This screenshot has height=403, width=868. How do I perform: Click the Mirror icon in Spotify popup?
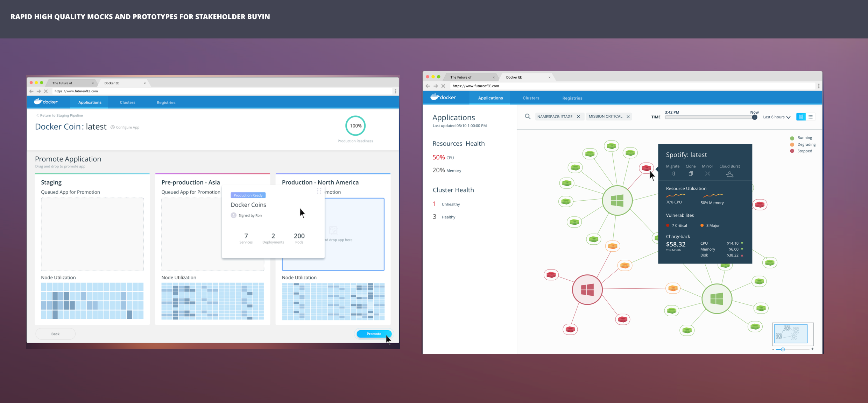click(707, 174)
